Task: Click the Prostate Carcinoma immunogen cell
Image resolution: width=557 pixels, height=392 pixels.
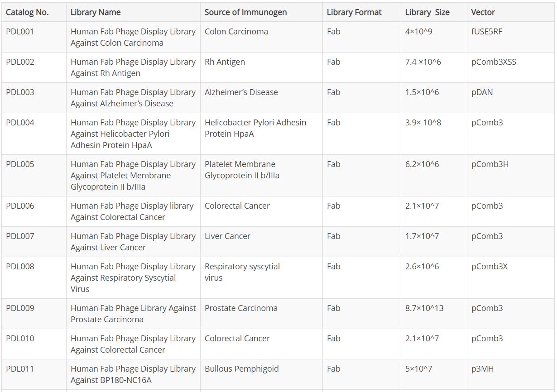Action: 241,308
